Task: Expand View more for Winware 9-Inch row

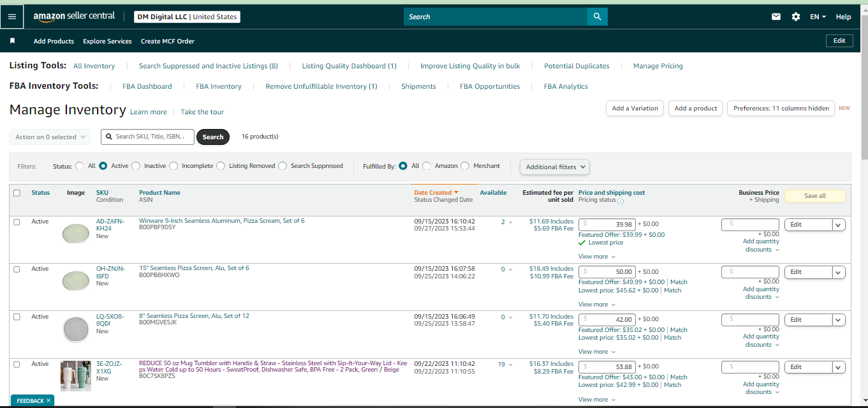Action: (x=597, y=257)
